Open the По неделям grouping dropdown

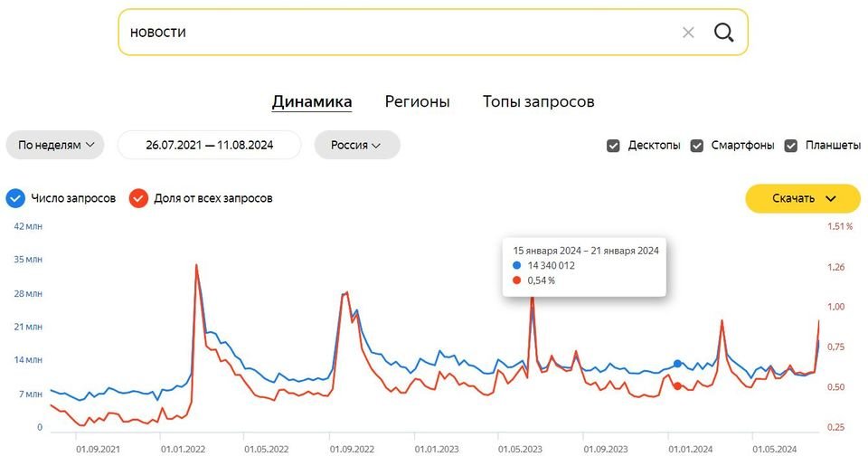[x=55, y=145]
